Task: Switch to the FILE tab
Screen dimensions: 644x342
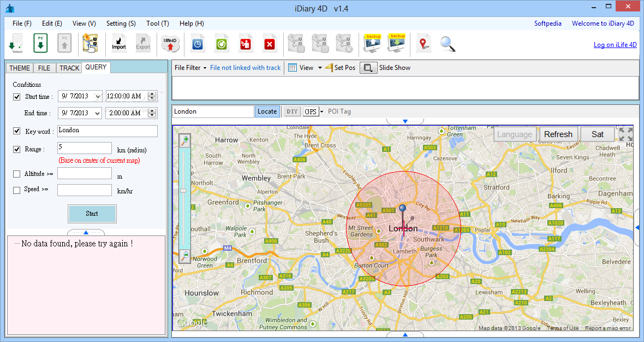Action: pyautogui.click(x=44, y=68)
